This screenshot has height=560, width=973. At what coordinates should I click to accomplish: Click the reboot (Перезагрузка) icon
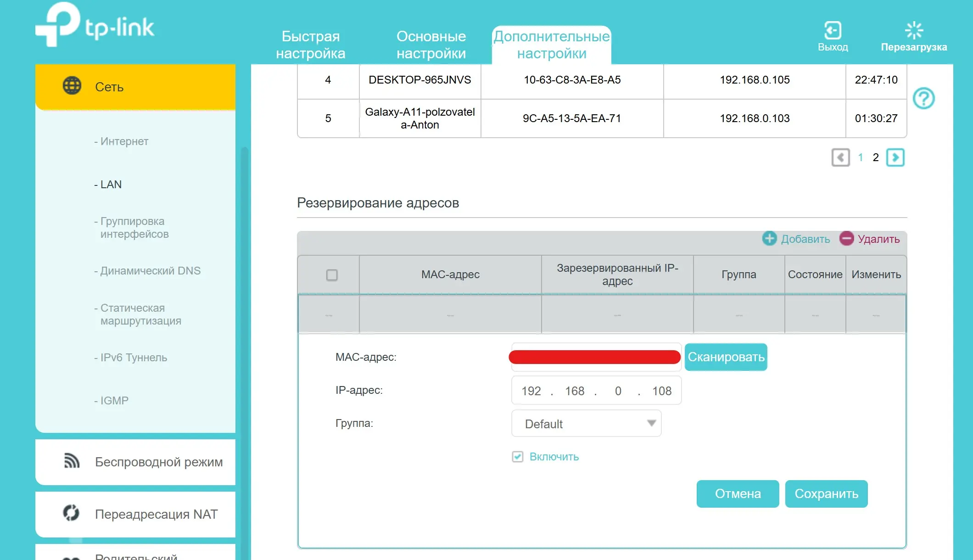point(913,31)
